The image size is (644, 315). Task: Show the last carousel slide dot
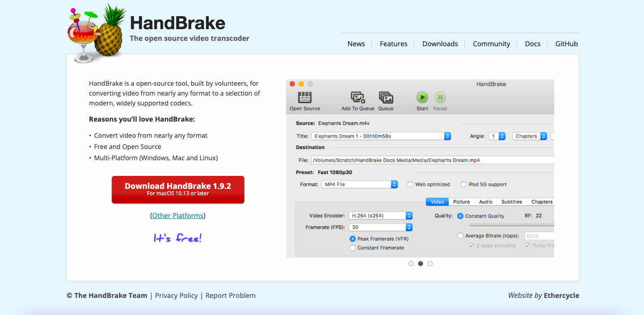[x=430, y=264]
